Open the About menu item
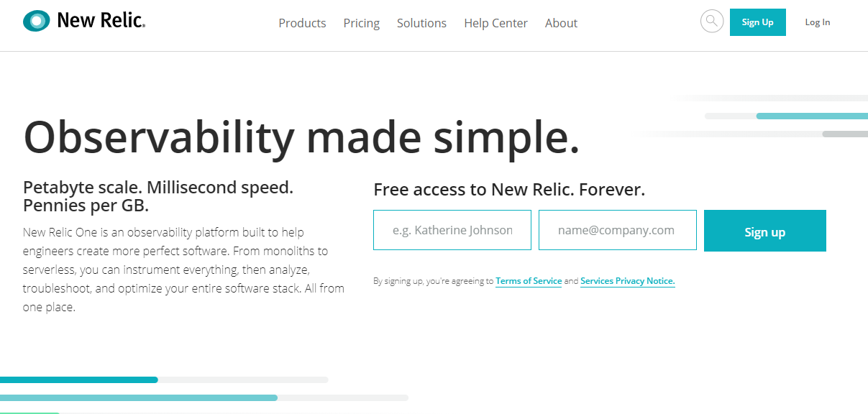The width and height of the screenshot is (868, 414). [561, 23]
